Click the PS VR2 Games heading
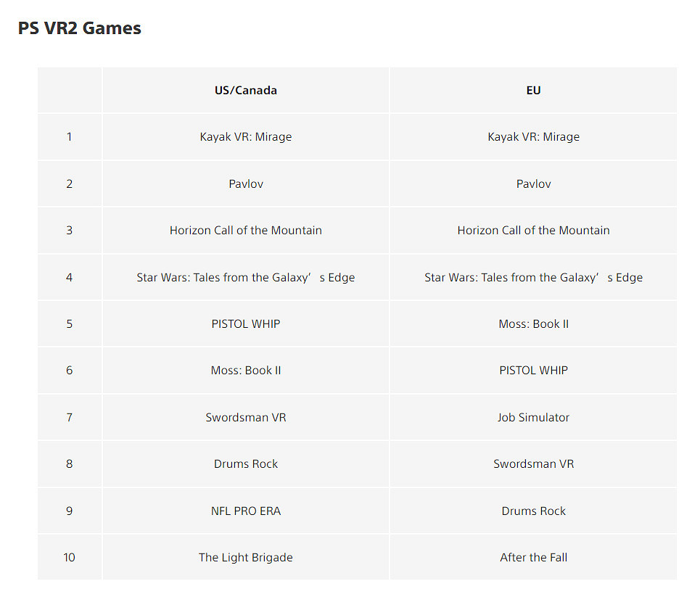700x610 pixels. [x=80, y=28]
